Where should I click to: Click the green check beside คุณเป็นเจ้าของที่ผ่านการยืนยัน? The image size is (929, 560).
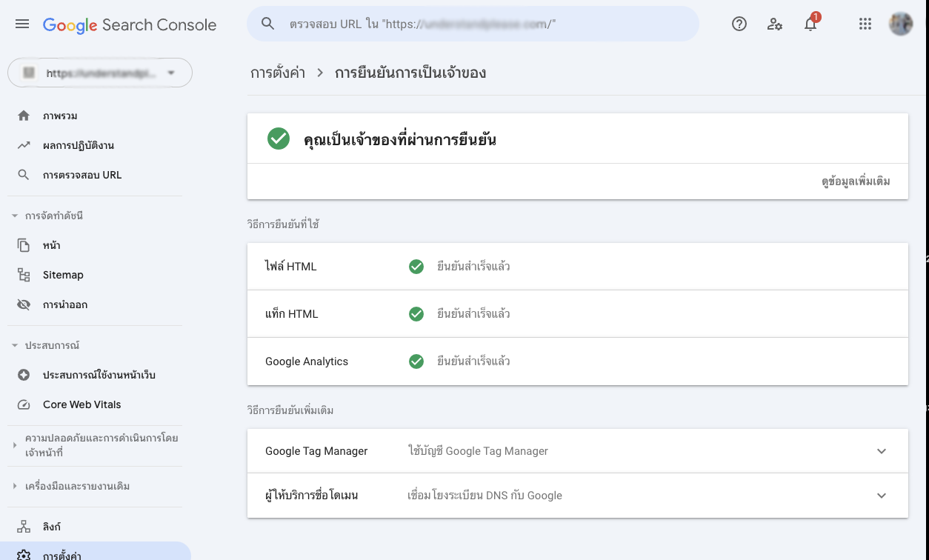click(x=279, y=139)
